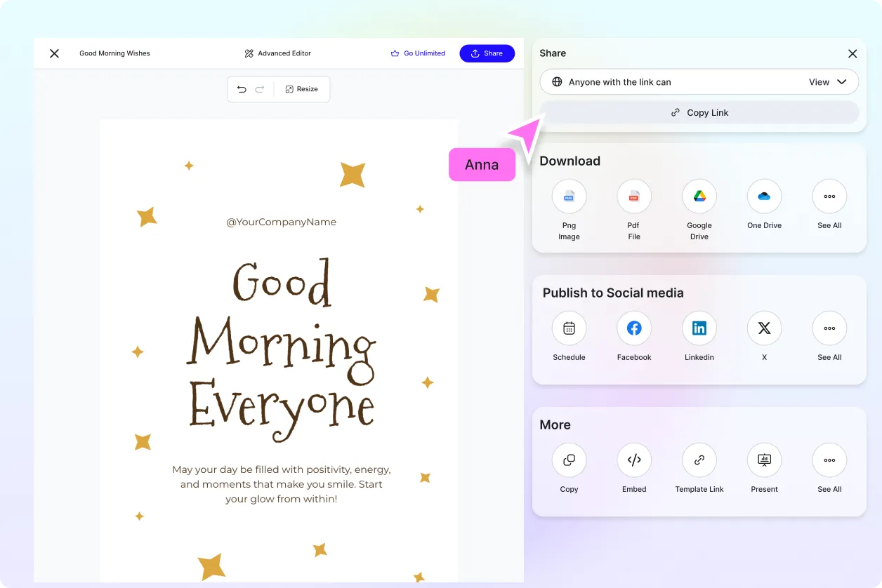Click the blue Share button
882x588 pixels.
coord(487,53)
